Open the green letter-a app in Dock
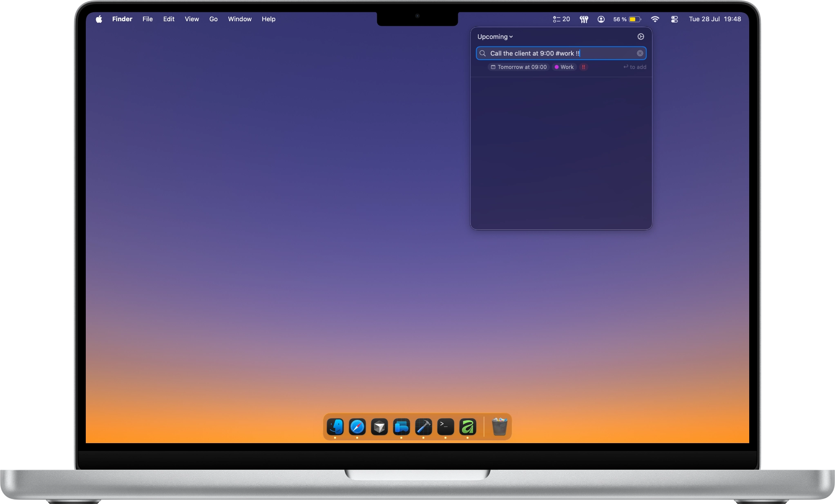This screenshot has width=835, height=504. pos(467,427)
